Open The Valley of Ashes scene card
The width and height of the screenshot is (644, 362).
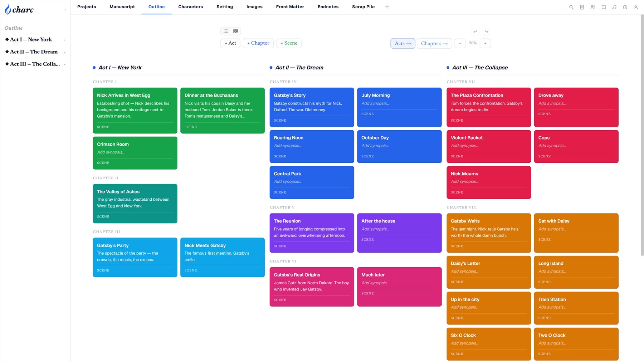[135, 204]
